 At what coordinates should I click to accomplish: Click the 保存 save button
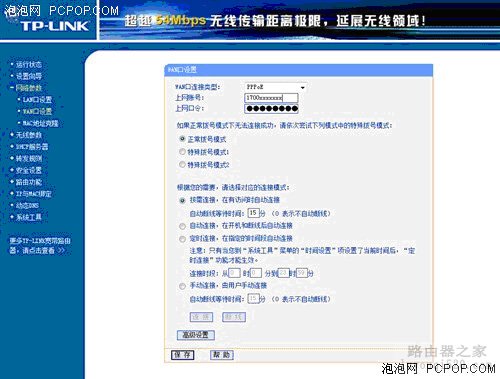(182, 355)
